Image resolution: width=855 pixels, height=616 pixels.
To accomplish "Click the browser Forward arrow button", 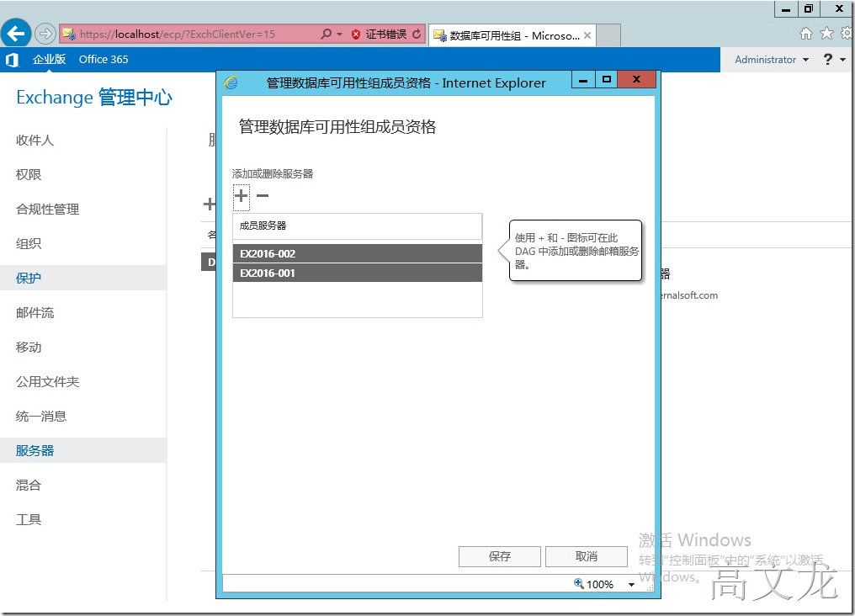I will coord(45,34).
